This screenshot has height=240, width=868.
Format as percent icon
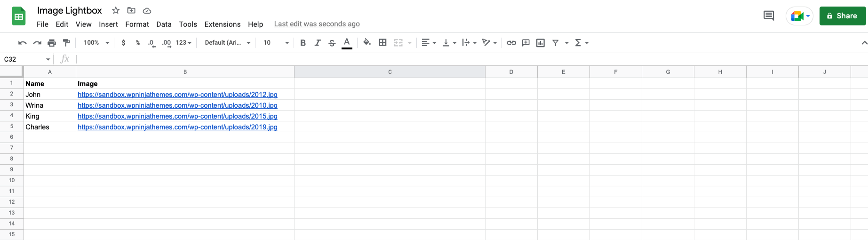tap(138, 43)
